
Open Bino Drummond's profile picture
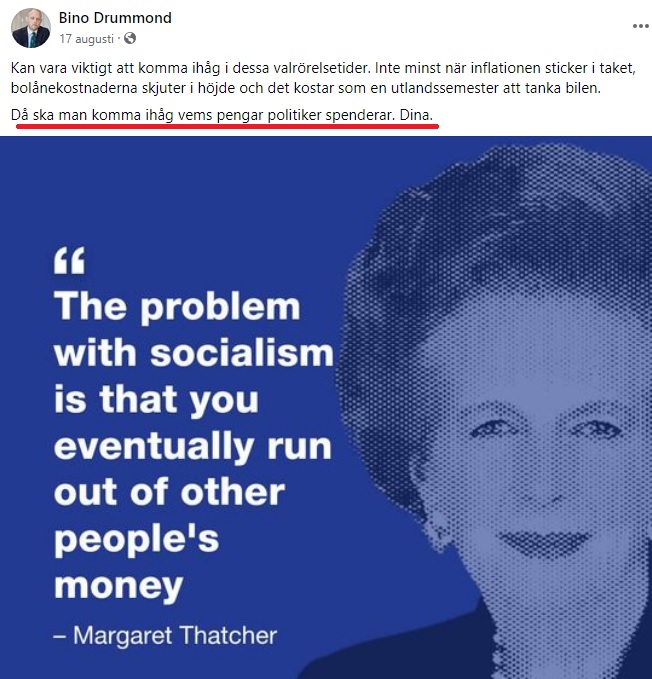pyautogui.click(x=31, y=28)
